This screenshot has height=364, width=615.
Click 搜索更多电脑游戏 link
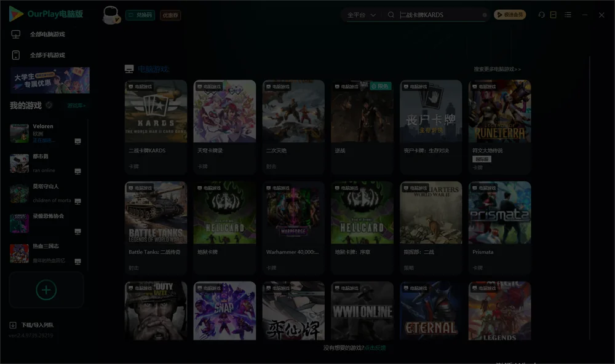coord(497,69)
